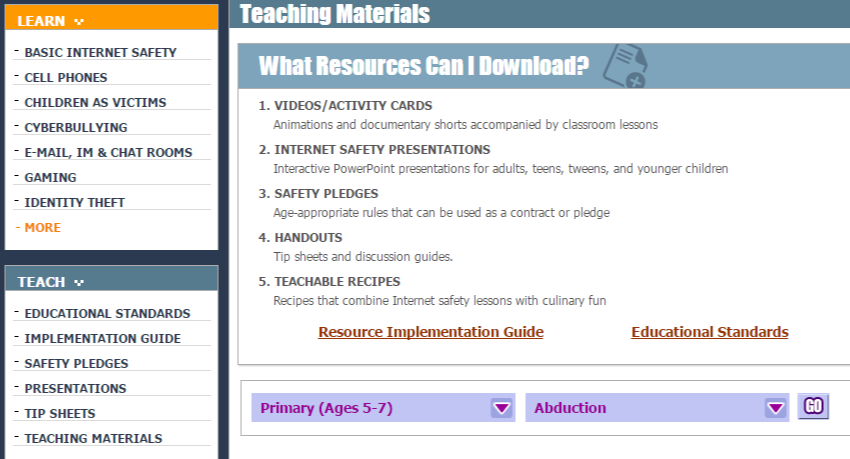Click 'Animations and documentary shorts' description text

click(x=466, y=125)
